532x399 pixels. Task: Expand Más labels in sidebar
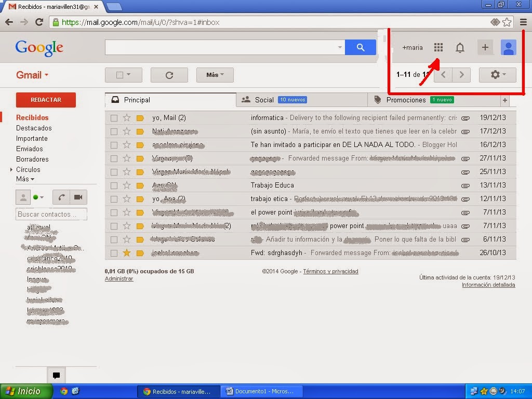point(25,179)
